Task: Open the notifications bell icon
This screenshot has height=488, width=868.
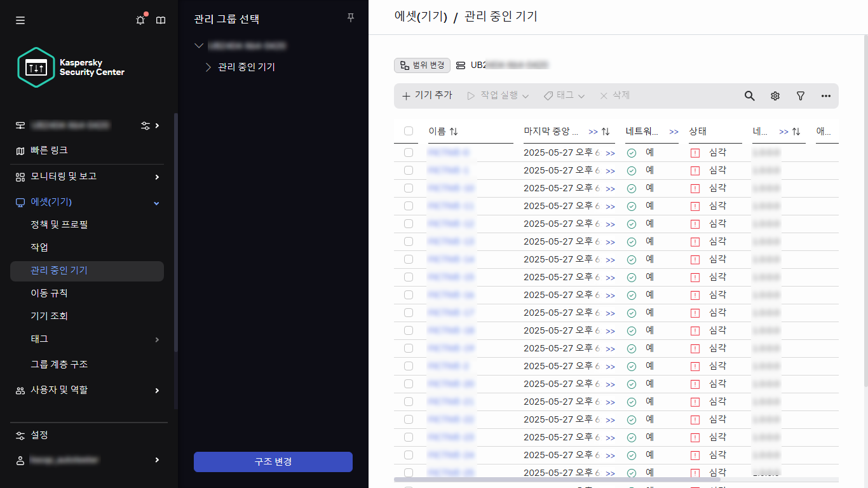Action: coord(140,20)
